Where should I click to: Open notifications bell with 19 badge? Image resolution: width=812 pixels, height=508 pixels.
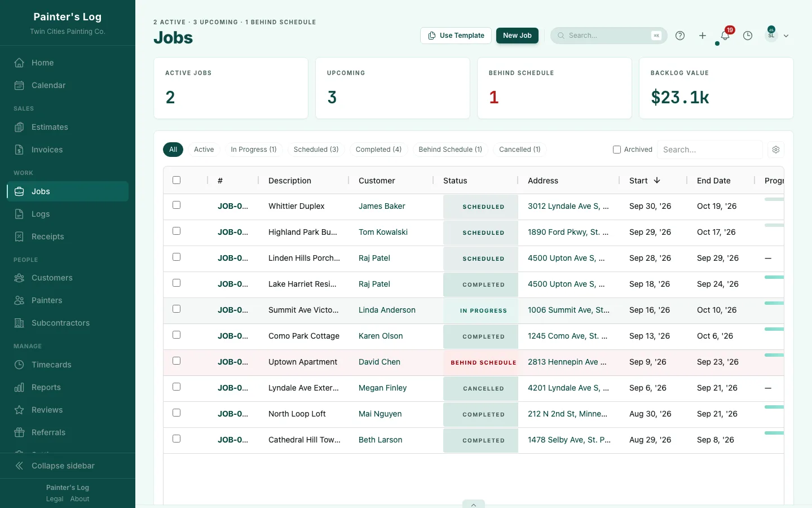click(x=726, y=35)
